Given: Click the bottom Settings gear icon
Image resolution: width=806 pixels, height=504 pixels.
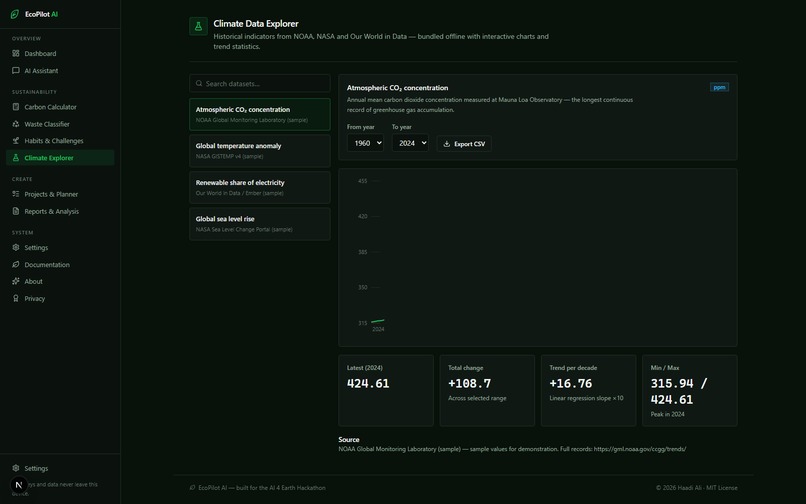Looking at the screenshot, I should coord(16,468).
